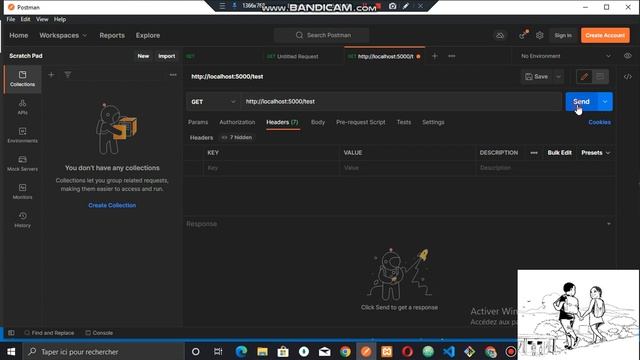
Task: Open headers table column options dots
Action: pos(534,153)
